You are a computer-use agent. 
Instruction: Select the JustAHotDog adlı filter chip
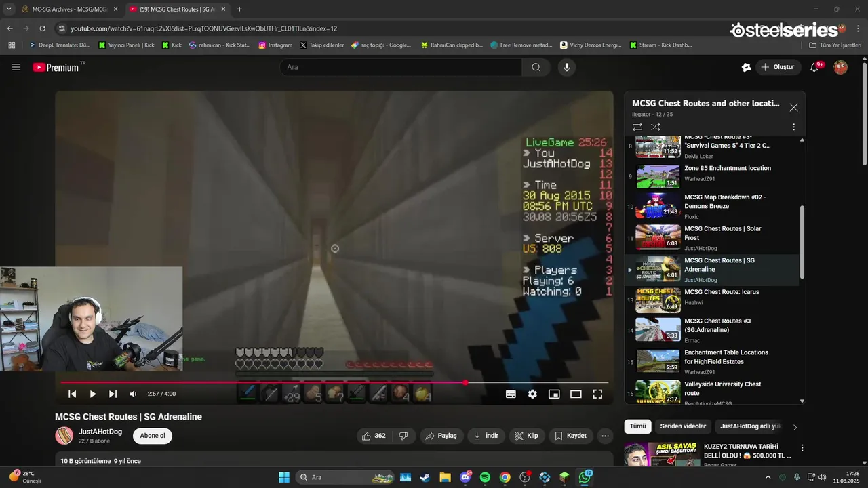click(750, 426)
